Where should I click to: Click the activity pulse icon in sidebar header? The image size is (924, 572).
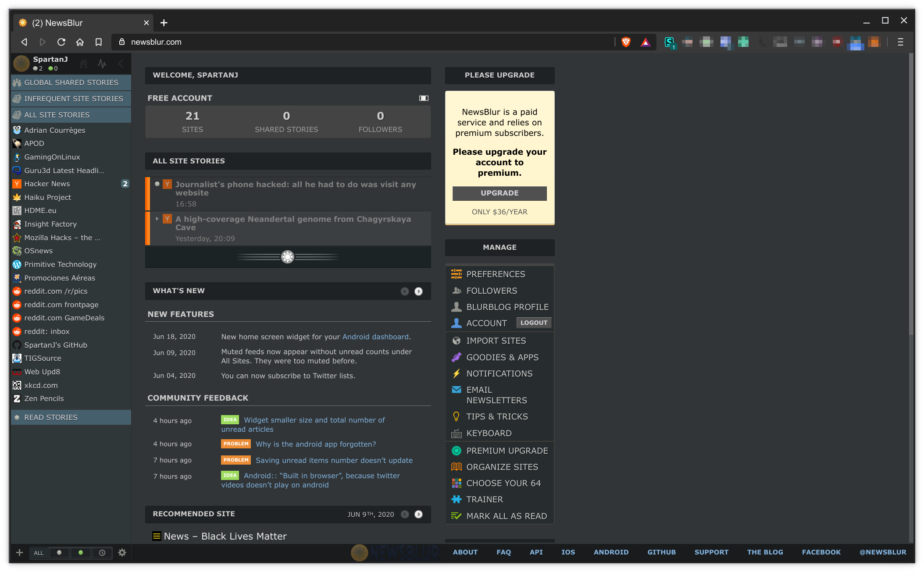[x=102, y=64]
